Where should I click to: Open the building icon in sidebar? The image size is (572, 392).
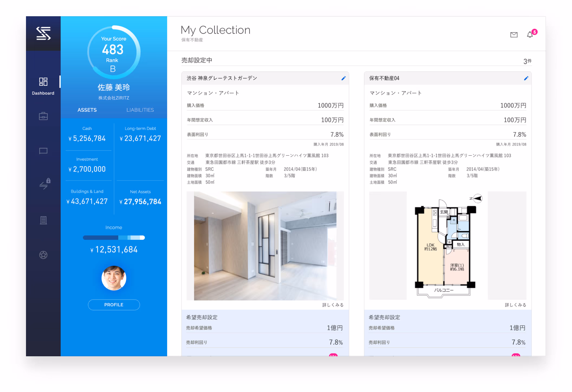pyautogui.click(x=43, y=220)
